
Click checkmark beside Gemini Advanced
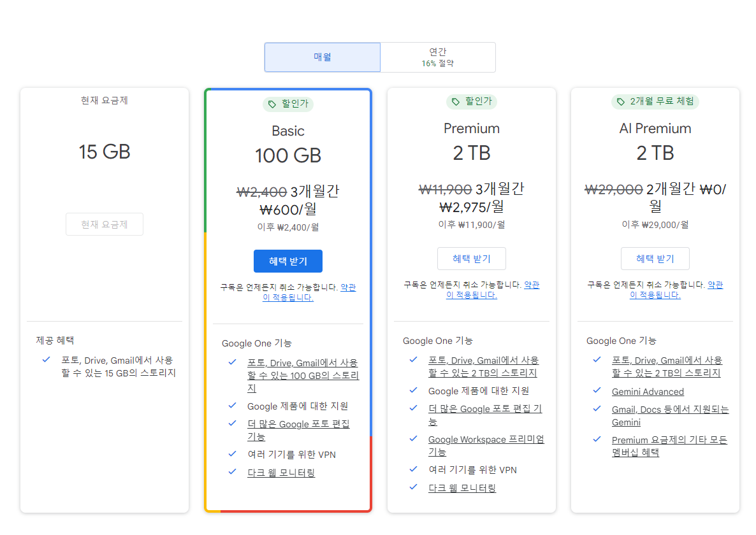[x=597, y=390]
